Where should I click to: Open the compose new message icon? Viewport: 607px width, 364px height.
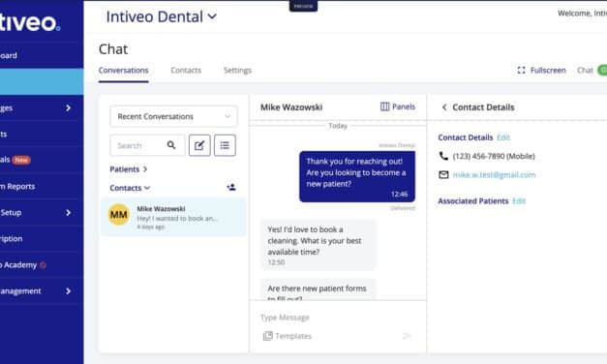coord(199,145)
